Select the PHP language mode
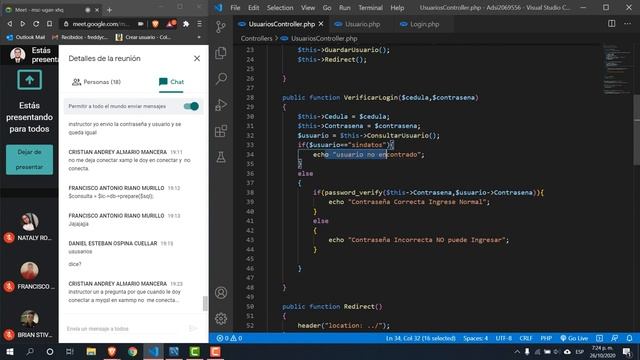Image resolution: width=640 pixels, height=360 pixels. click(x=546, y=338)
